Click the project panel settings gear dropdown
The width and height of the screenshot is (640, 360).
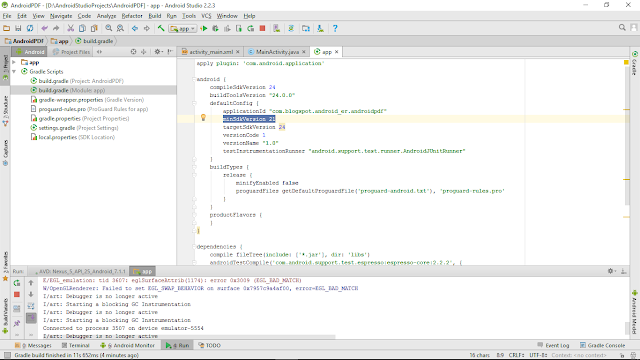click(x=158, y=52)
